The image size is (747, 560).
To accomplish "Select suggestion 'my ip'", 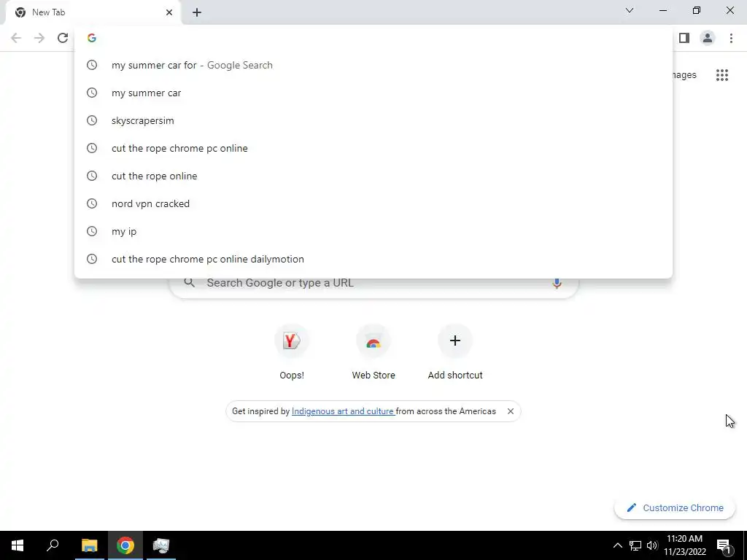I will (x=373, y=231).
